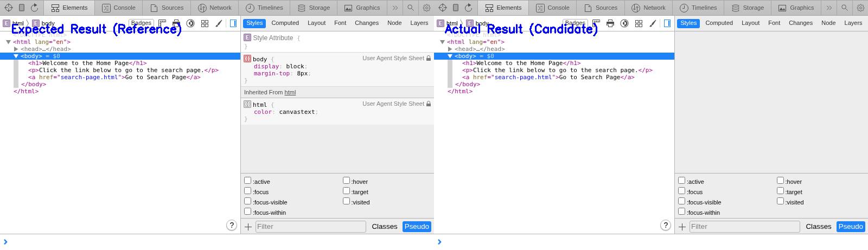Click the element picker crosshair in the left reference inspector
This screenshot has height=250, width=868.
(x=9, y=8)
